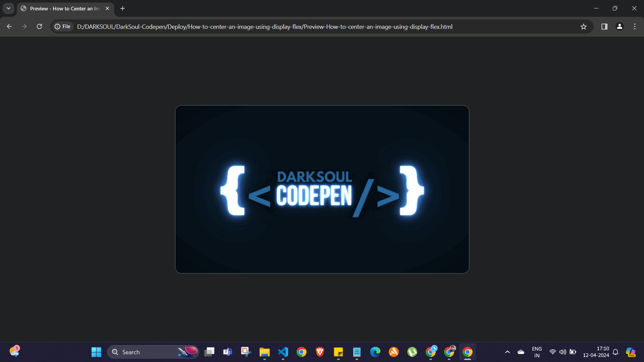Switch to Visual Studio Code
This screenshot has width=644, height=362.
(x=283, y=352)
